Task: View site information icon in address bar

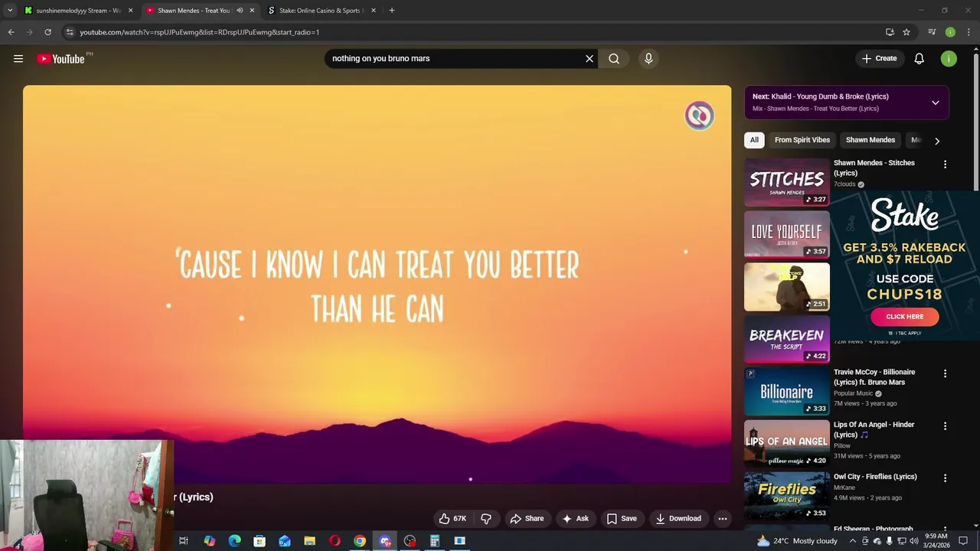Action: (x=70, y=32)
